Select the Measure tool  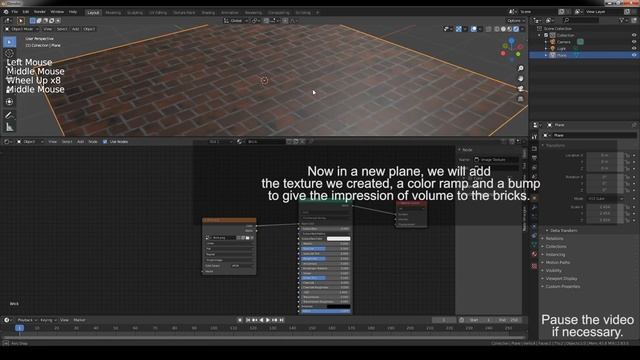click(9, 128)
